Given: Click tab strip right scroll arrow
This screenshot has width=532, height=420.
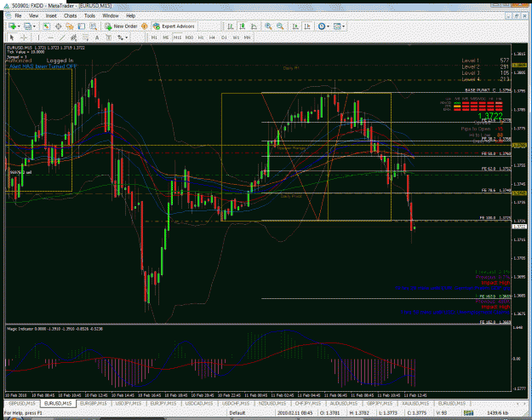Looking at the screenshot, I should point(525,403).
